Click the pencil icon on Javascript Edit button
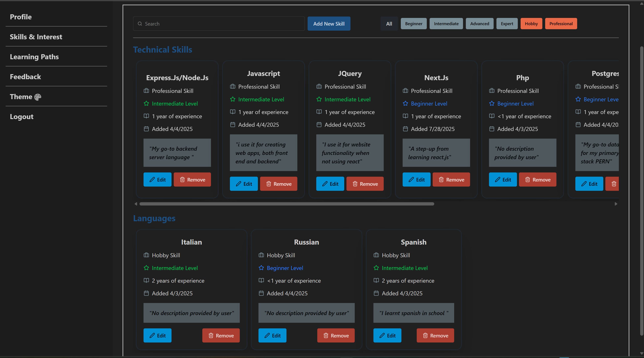Viewport: 644px width, 358px height. click(239, 184)
